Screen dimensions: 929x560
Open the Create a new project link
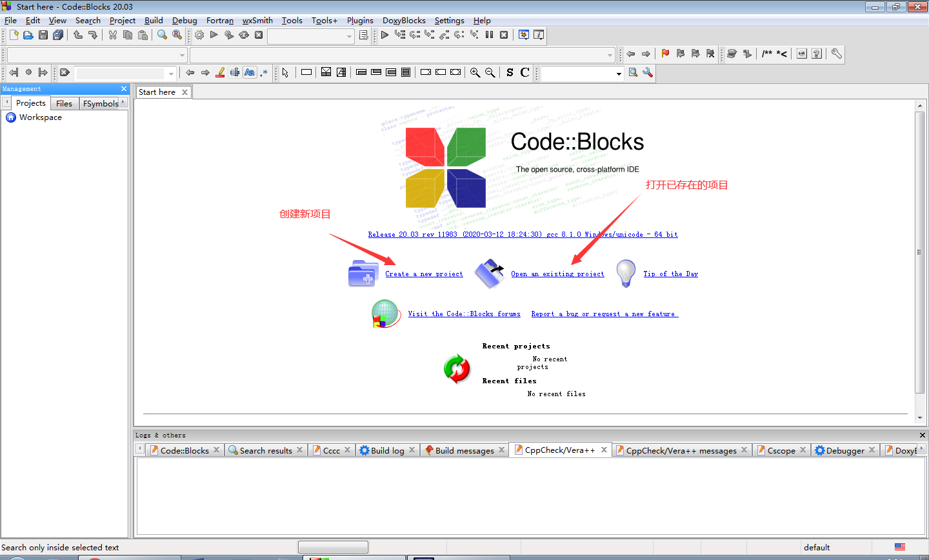tap(424, 274)
